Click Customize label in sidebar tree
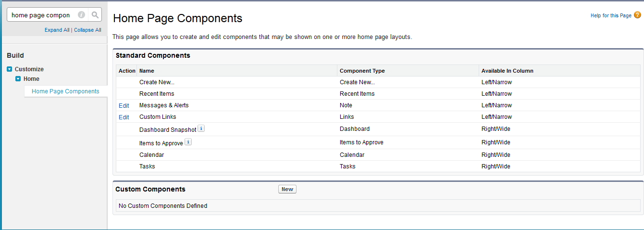The width and height of the screenshot is (644, 230). click(x=29, y=69)
